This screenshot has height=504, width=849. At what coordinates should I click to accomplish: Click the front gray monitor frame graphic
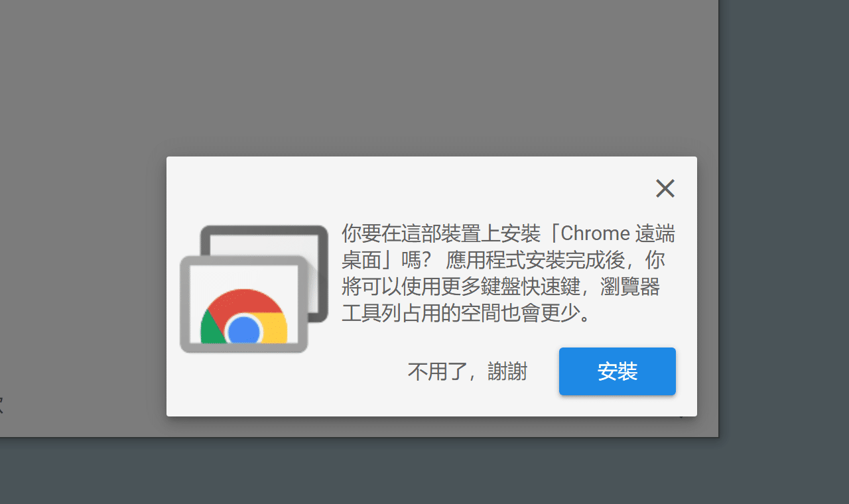244,304
